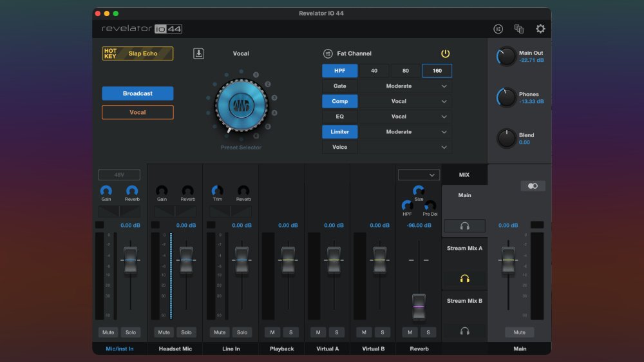
Task: Click the round scenes icon in header
Action: (x=498, y=29)
